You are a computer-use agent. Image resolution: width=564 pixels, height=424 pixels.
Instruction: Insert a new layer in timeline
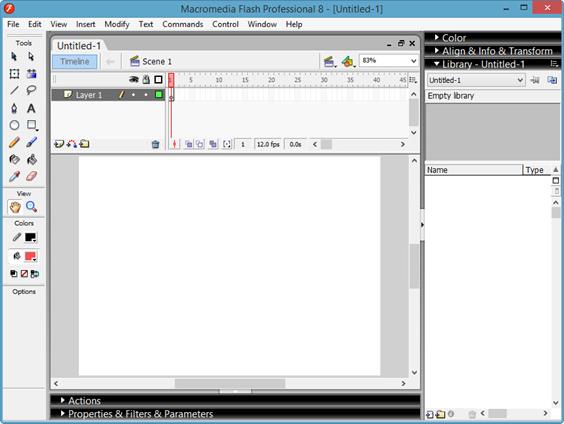[x=59, y=144]
